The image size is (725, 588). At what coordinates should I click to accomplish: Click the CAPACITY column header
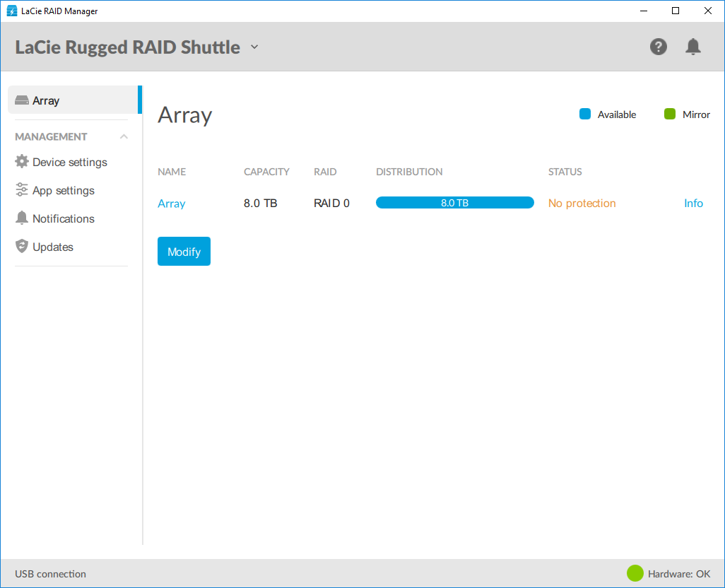[266, 172]
